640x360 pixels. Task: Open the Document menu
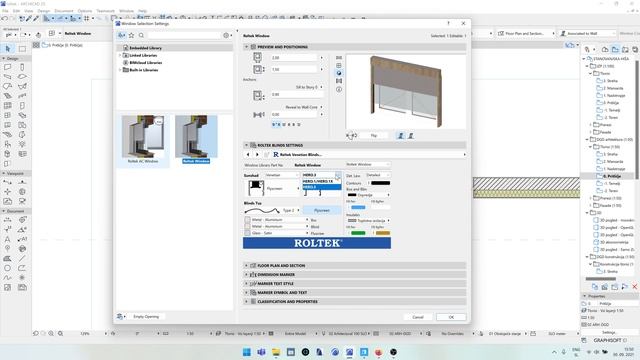(64, 11)
